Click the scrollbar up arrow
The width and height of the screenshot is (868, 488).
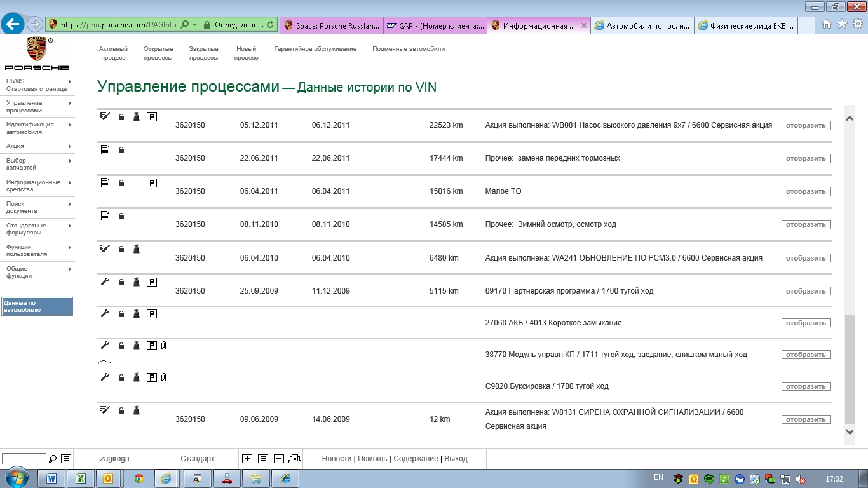(850, 118)
